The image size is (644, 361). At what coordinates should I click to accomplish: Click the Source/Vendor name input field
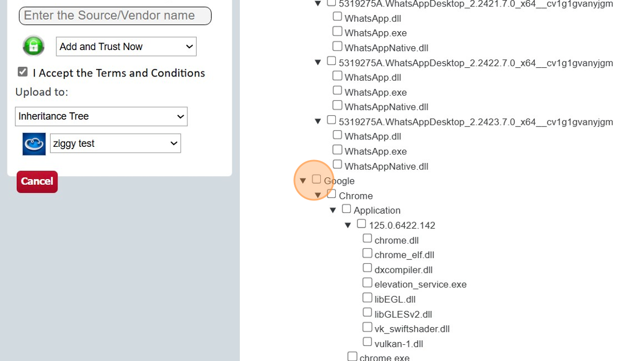114,16
